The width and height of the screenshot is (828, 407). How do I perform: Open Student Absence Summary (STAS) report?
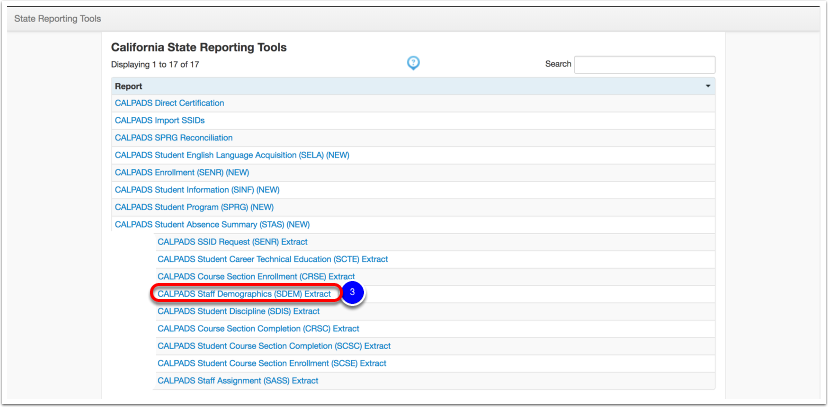click(x=212, y=224)
